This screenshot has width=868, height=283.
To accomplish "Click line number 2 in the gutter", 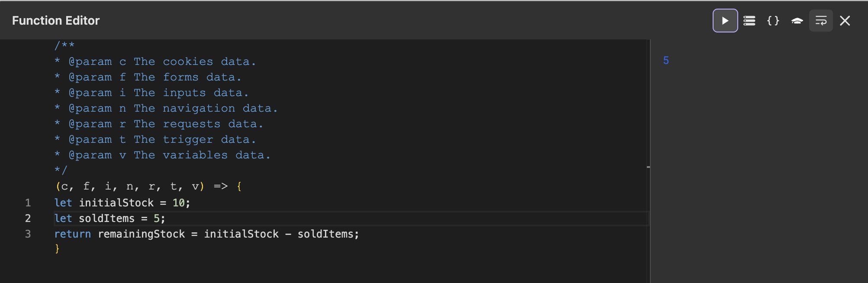I will (x=28, y=219).
